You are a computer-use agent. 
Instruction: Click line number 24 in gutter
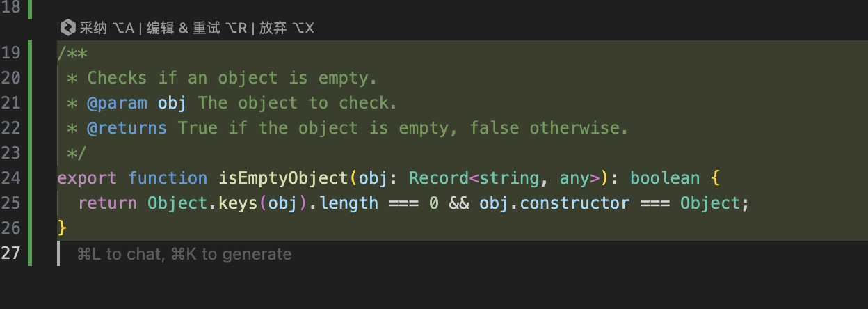[x=10, y=178]
